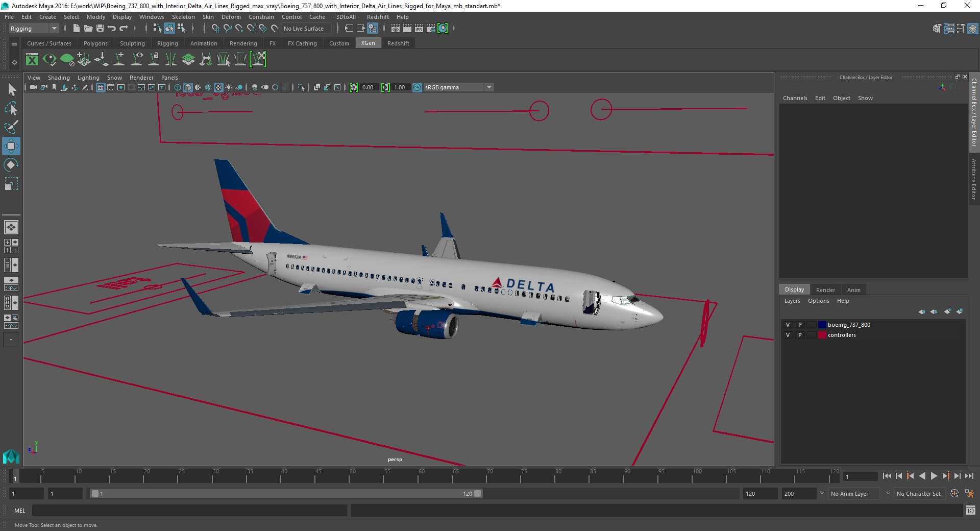Activate the Rotate tool
The width and height of the screenshot is (980, 531).
11,165
